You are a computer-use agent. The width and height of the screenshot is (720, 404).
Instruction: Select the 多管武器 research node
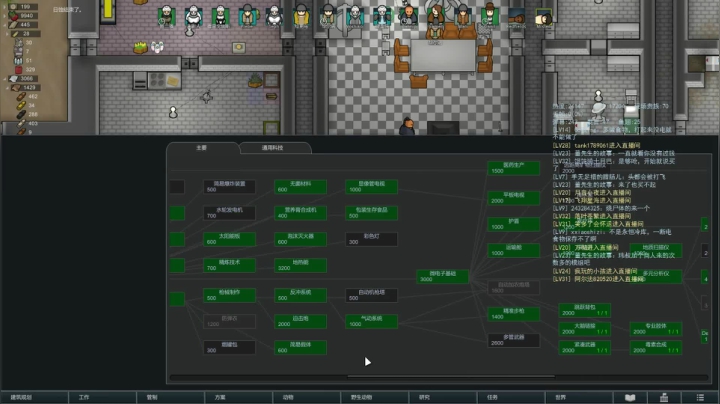click(513, 340)
